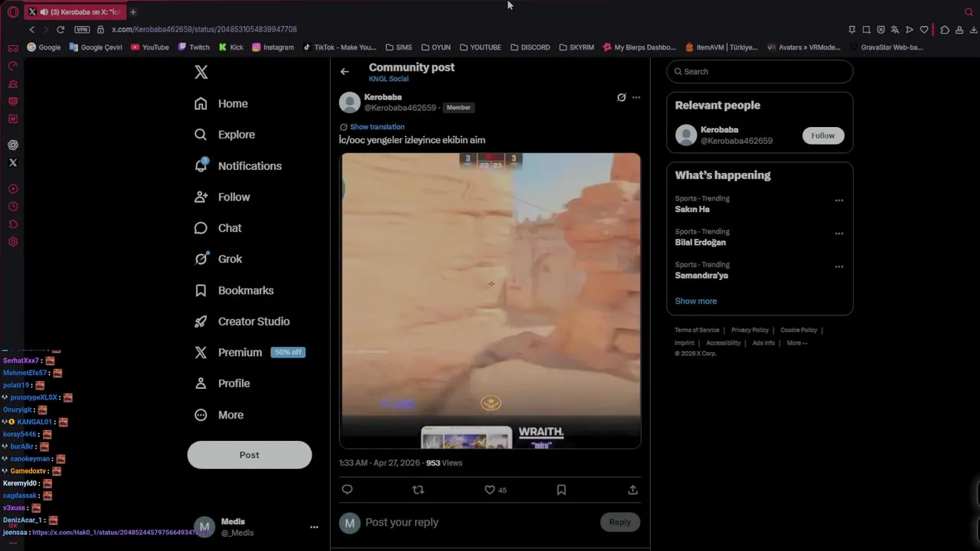The height and width of the screenshot is (551, 980).
Task: Mute the tab audio speaker icon
Action: tap(44, 12)
